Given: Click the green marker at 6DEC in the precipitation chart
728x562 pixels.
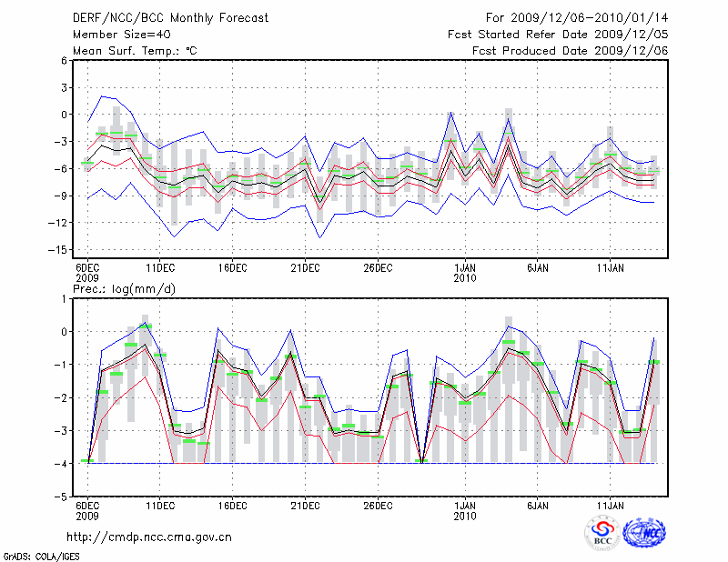Looking at the screenshot, I should (x=87, y=461).
